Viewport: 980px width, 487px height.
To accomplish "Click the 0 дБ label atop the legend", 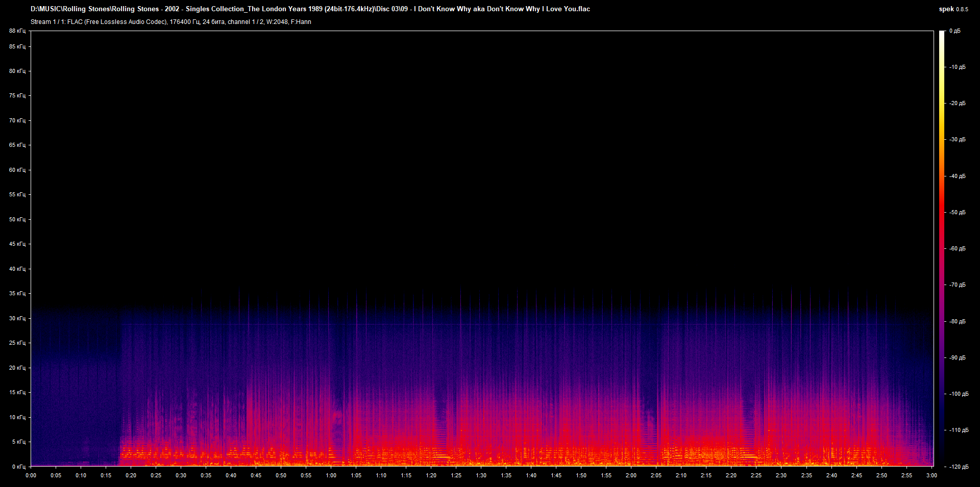I will pyautogui.click(x=956, y=31).
